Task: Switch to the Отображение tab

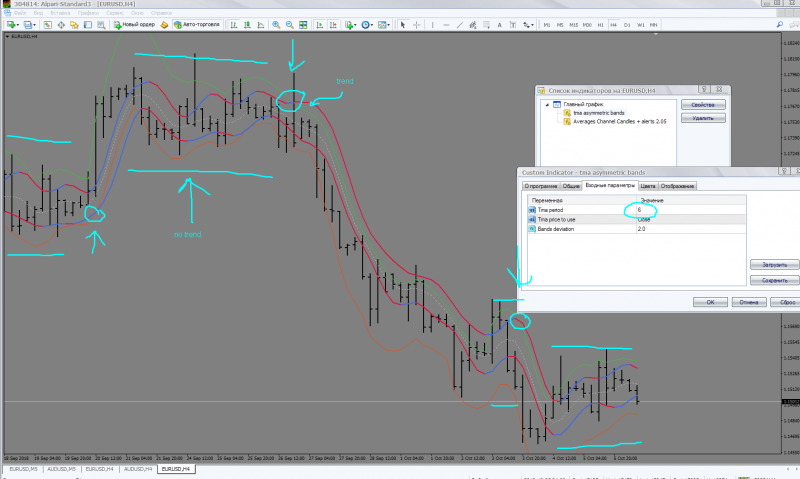Action: tap(677, 186)
